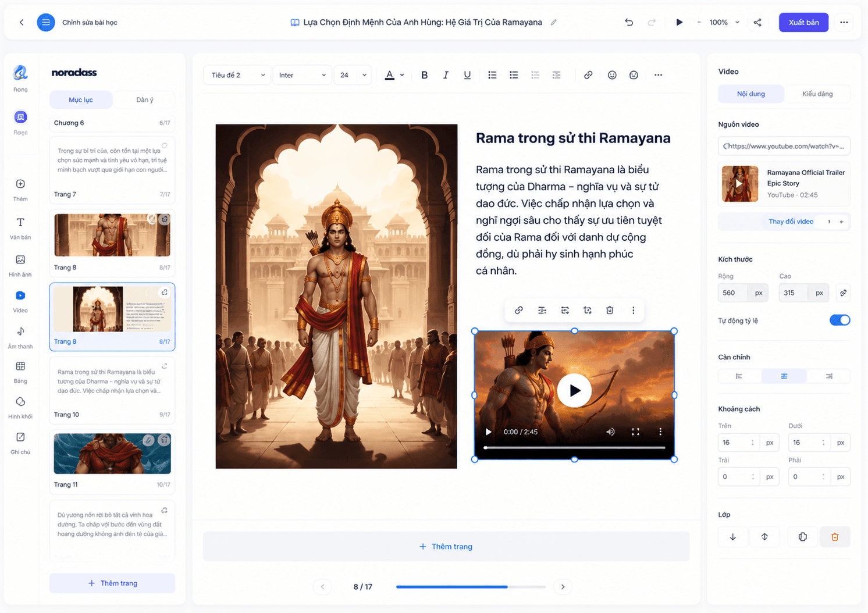Toggle bold formatting
The image size is (868, 613).
425,75
